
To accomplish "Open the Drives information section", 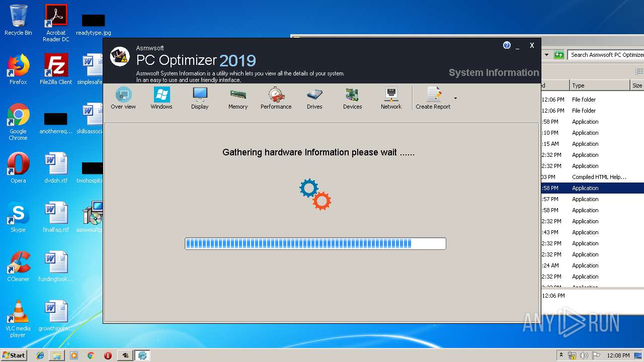I will [x=314, y=98].
